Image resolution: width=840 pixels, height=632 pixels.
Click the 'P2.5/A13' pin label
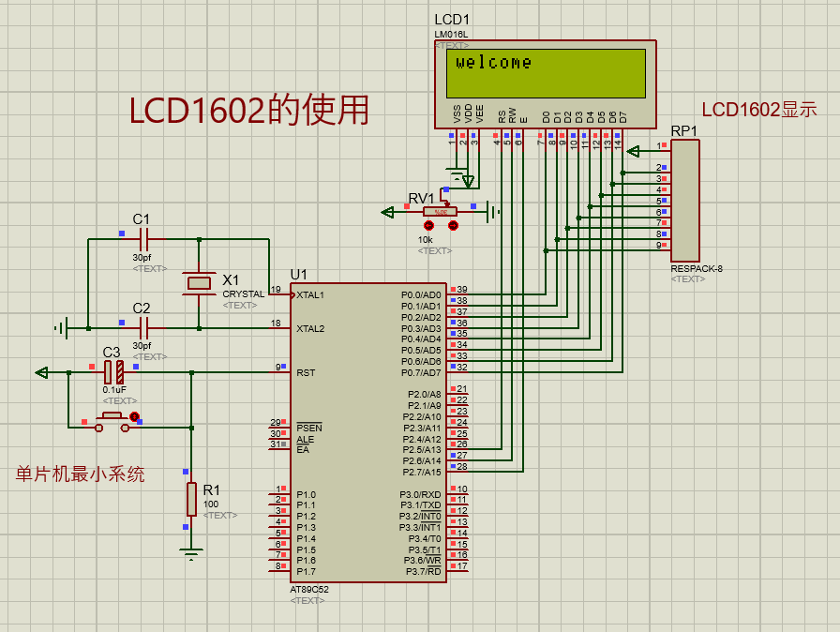[422, 450]
